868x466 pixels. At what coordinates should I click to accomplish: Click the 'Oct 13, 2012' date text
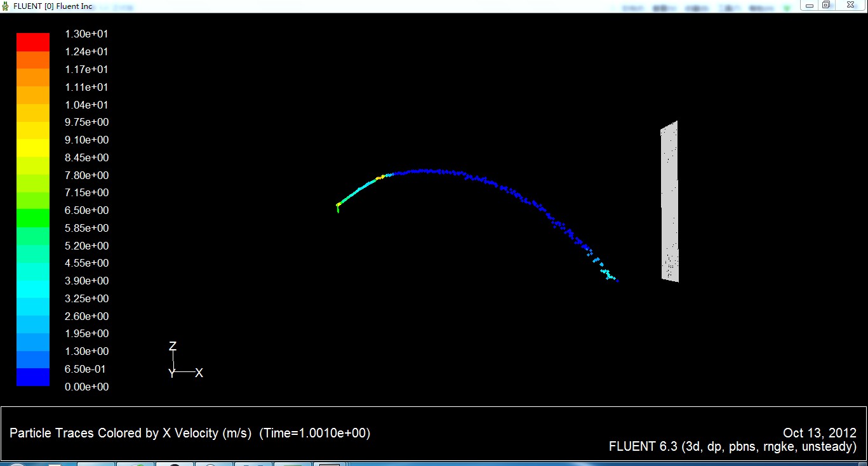[819, 433]
